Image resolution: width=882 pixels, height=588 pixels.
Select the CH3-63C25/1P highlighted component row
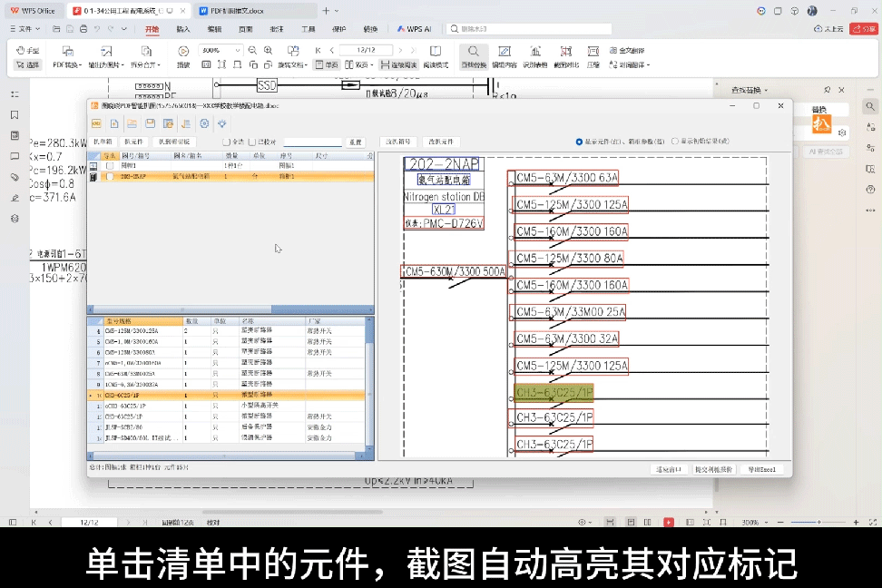tap(226, 395)
